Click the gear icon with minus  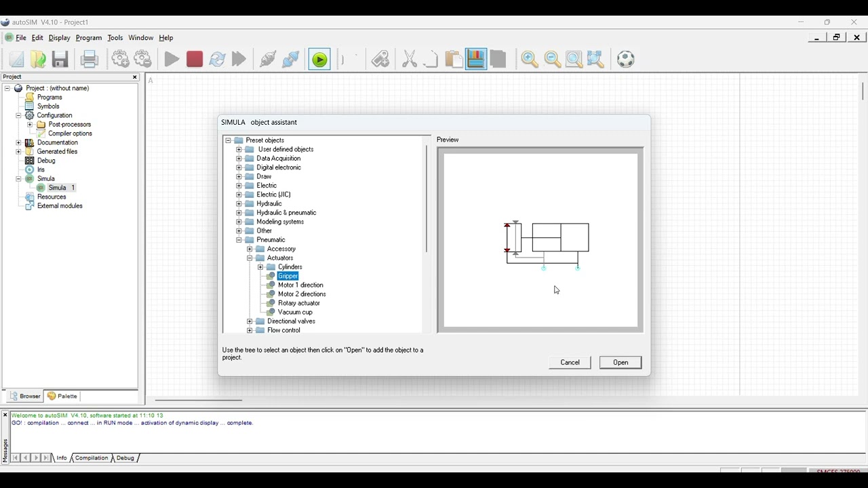pyautogui.click(x=143, y=60)
